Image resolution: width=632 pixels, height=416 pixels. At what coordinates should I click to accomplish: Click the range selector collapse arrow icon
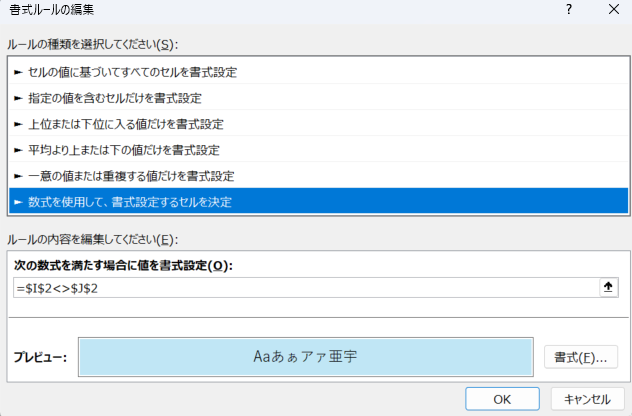pyautogui.click(x=607, y=287)
